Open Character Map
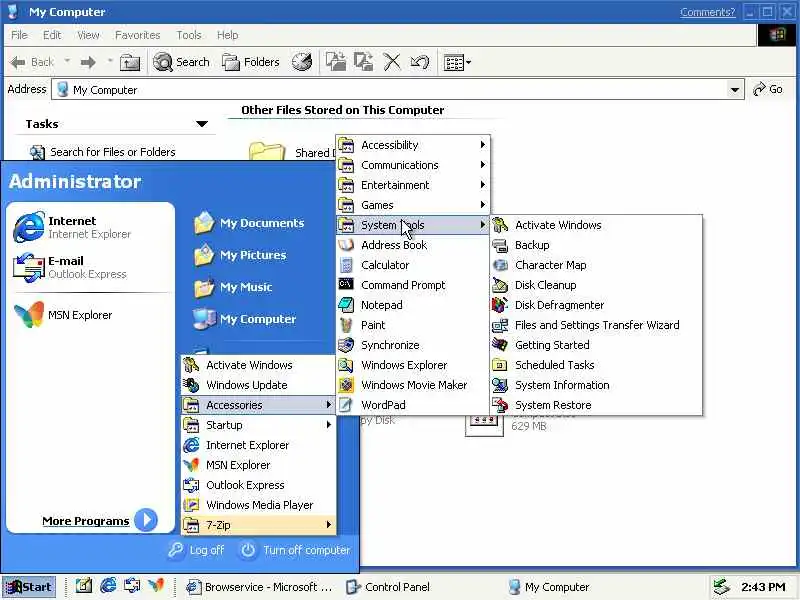Viewport: 800px width, 600px height. pos(596,265)
